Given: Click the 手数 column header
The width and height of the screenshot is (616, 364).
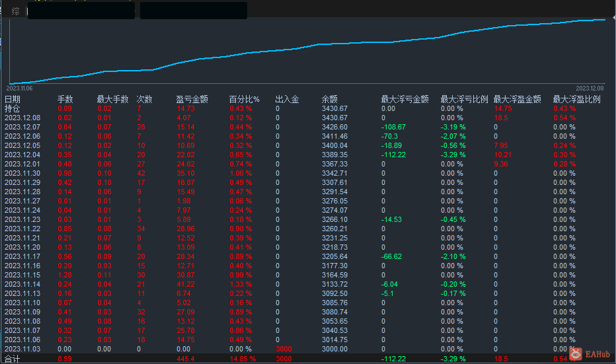Looking at the screenshot, I should click(65, 99).
